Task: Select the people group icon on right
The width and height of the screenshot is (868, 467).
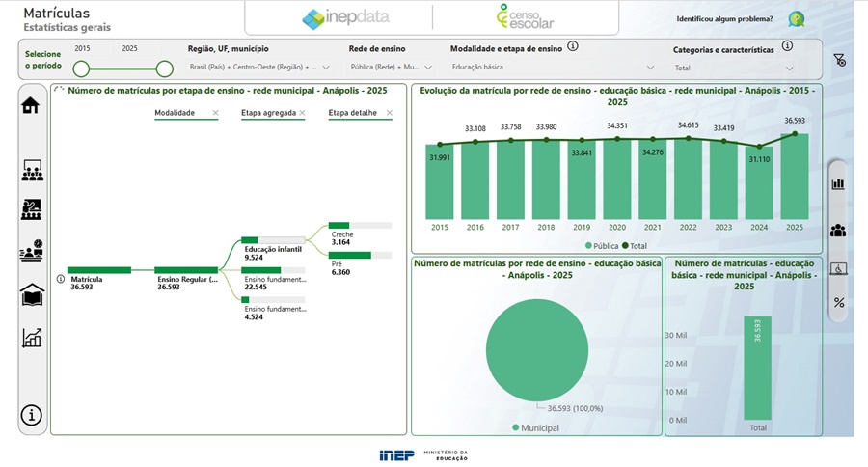Action: pyautogui.click(x=838, y=231)
